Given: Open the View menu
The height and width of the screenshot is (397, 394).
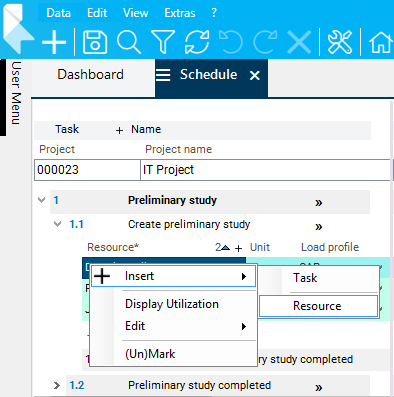Looking at the screenshot, I should tap(136, 13).
